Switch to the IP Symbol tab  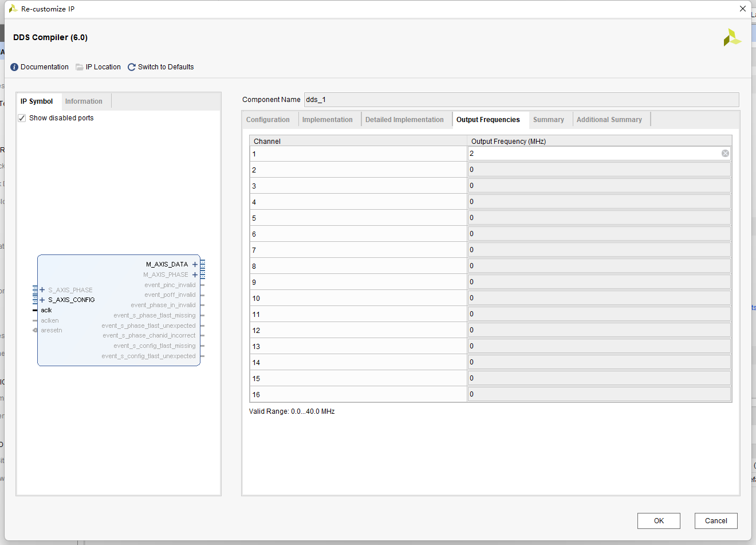pyautogui.click(x=37, y=101)
